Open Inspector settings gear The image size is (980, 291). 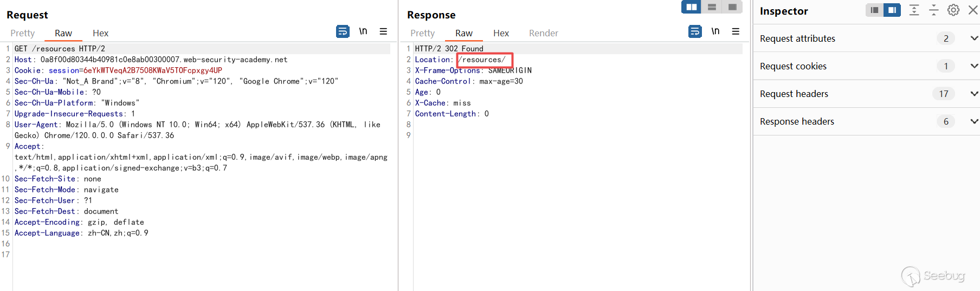pyautogui.click(x=953, y=10)
